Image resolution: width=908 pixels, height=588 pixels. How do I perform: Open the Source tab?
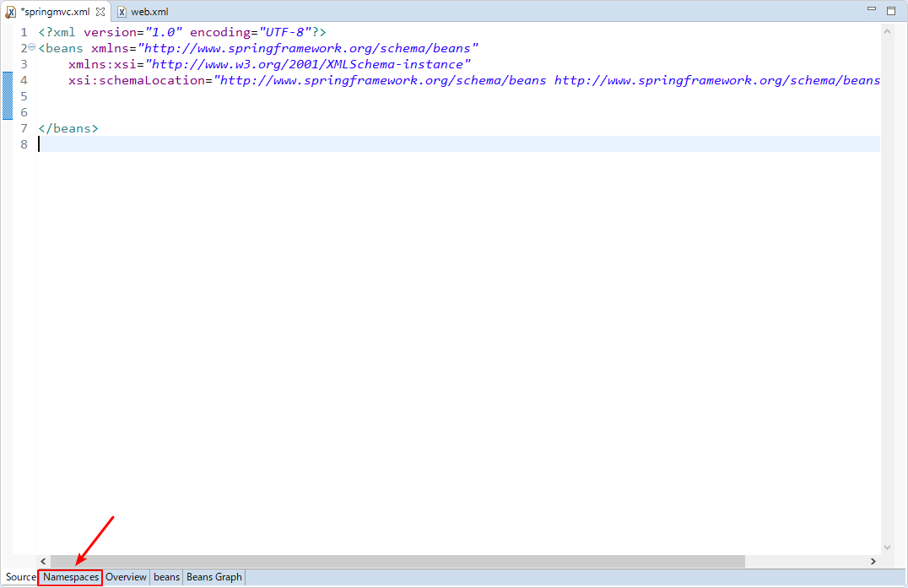[x=21, y=577]
